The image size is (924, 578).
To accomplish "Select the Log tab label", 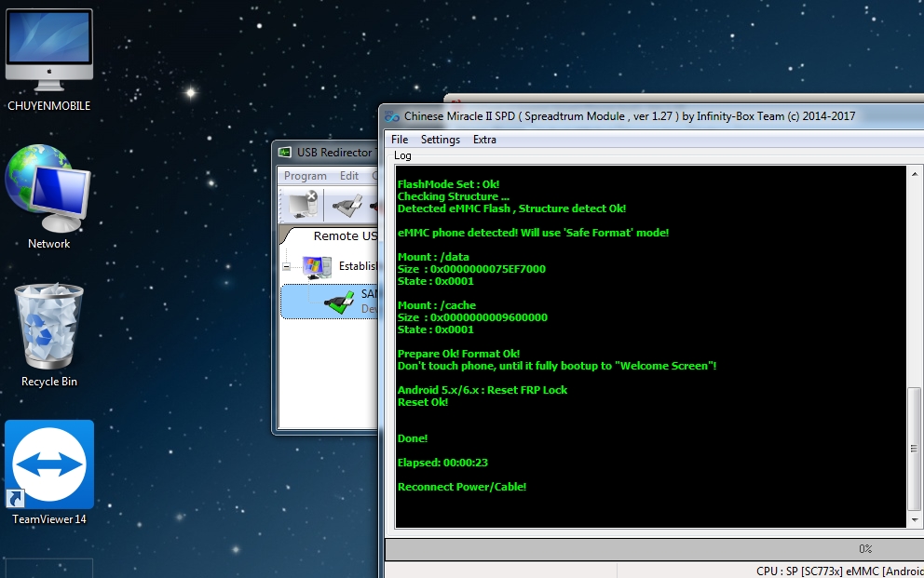I will point(402,155).
